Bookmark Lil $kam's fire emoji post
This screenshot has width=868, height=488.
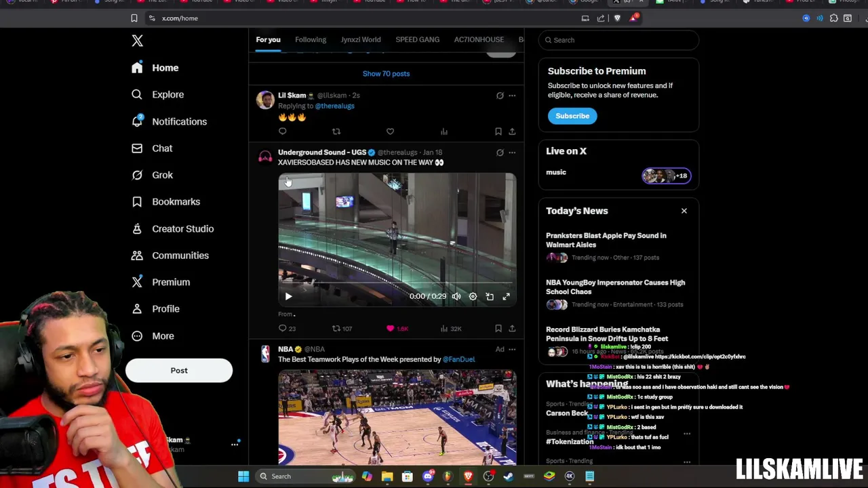498,131
